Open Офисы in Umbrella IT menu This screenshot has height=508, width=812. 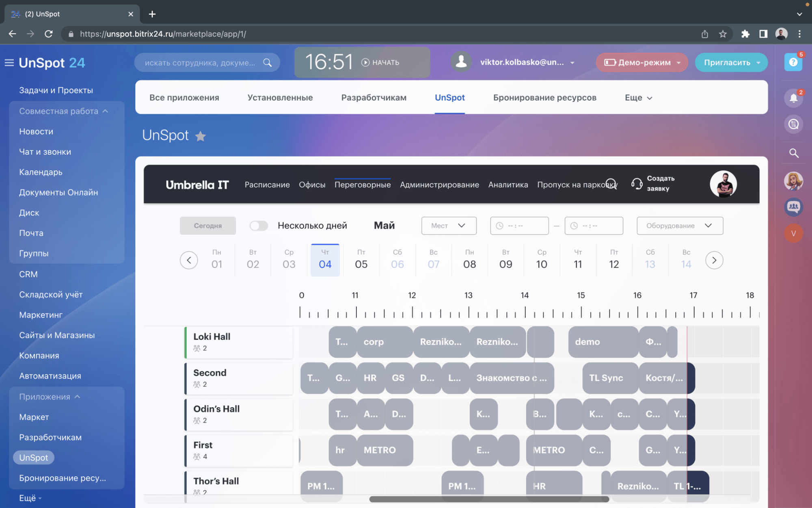tap(312, 185)
